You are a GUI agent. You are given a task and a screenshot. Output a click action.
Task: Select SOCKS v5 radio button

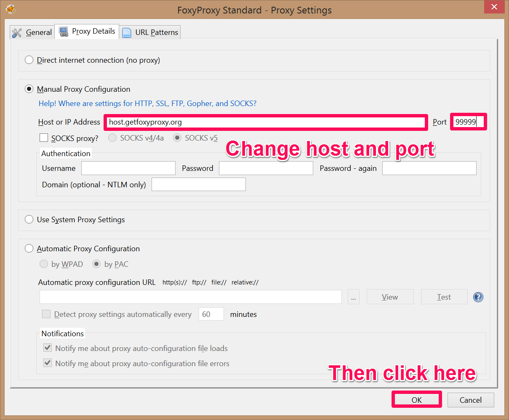(x=177, y=138)
